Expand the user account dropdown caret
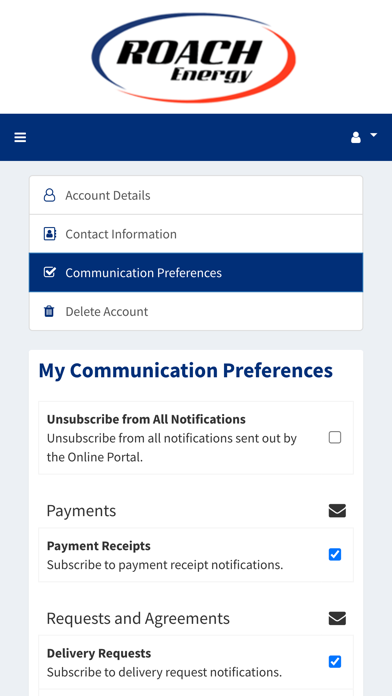The image size is (392, 696). (x=373, y=134)
